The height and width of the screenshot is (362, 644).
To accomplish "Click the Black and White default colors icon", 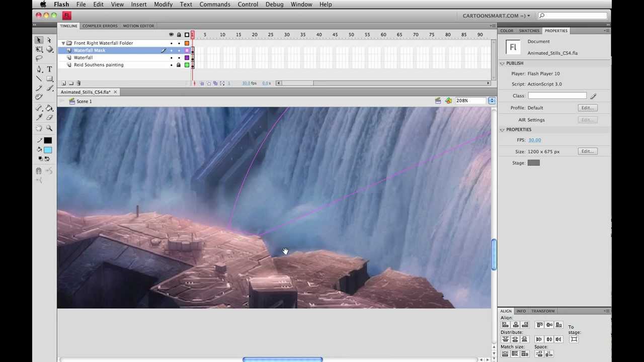I will 40,158.
